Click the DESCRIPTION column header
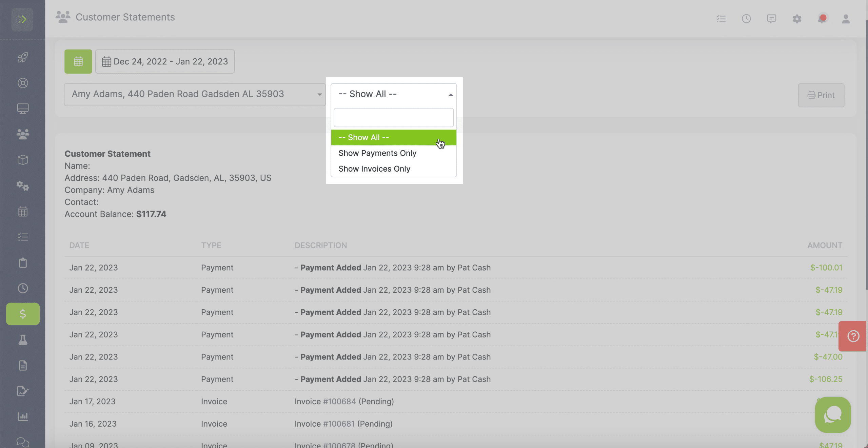 pos(321,245)
